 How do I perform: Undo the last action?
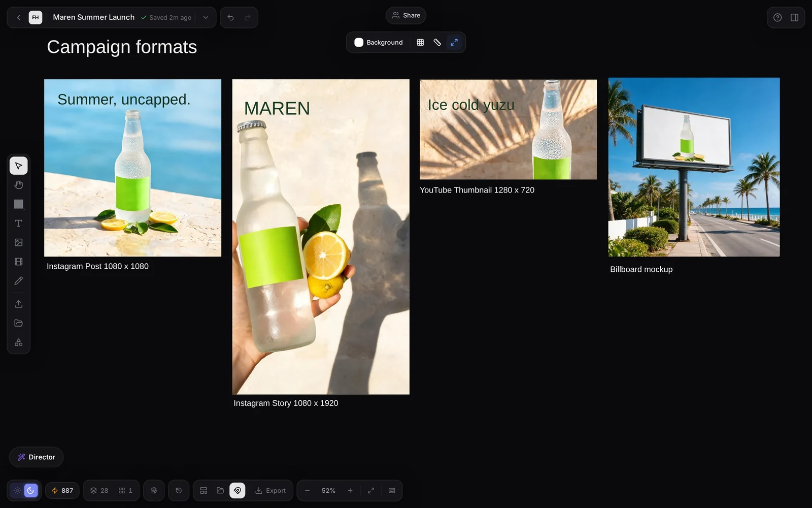pos(231,17)
